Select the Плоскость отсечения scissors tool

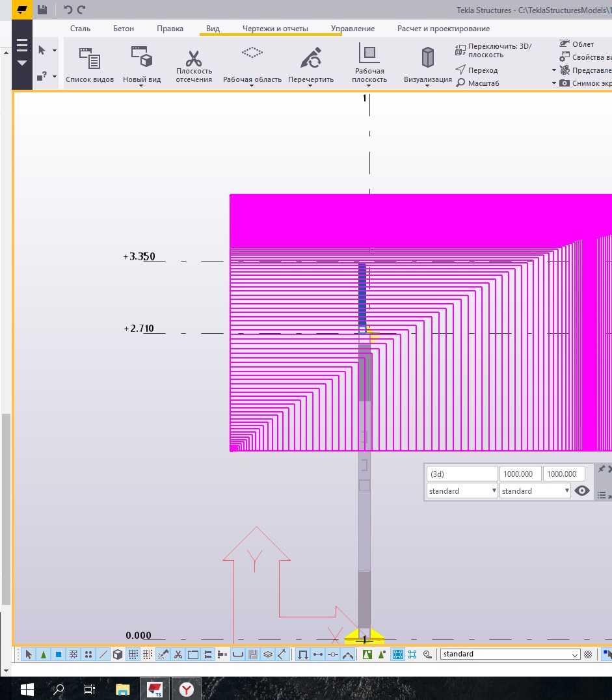194,59
